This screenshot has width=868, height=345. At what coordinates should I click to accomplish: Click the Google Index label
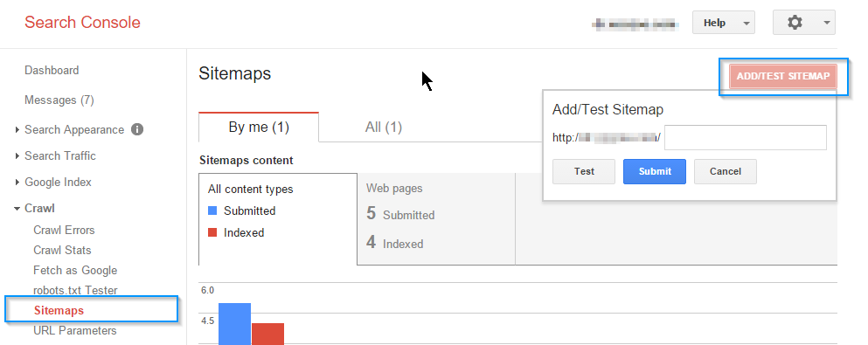click(58, 182)
